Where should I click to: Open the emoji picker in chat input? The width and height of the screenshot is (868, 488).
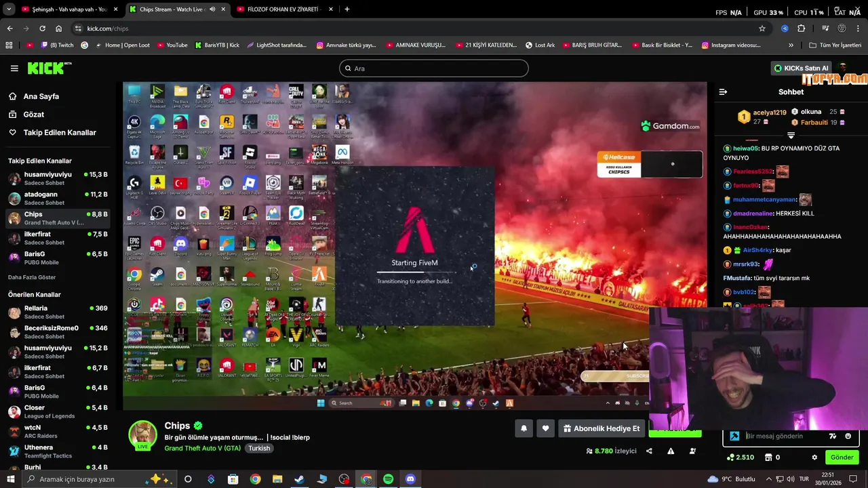[x=848, y=436]
